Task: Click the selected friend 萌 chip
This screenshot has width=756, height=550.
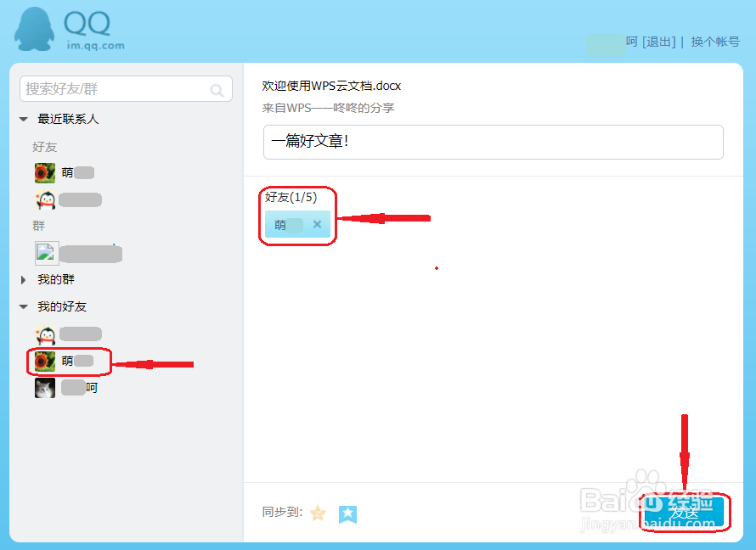Action: 297,224
